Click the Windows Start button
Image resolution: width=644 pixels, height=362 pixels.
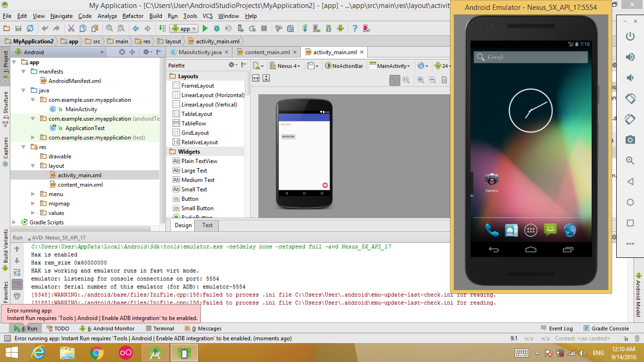pos(12,353)
